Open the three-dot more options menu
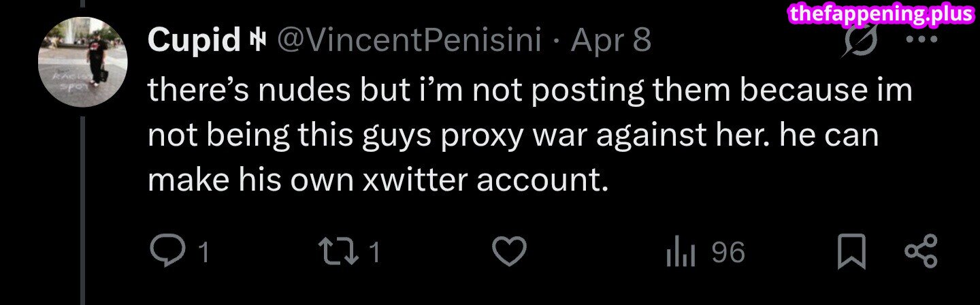 [x=924, y=38]
